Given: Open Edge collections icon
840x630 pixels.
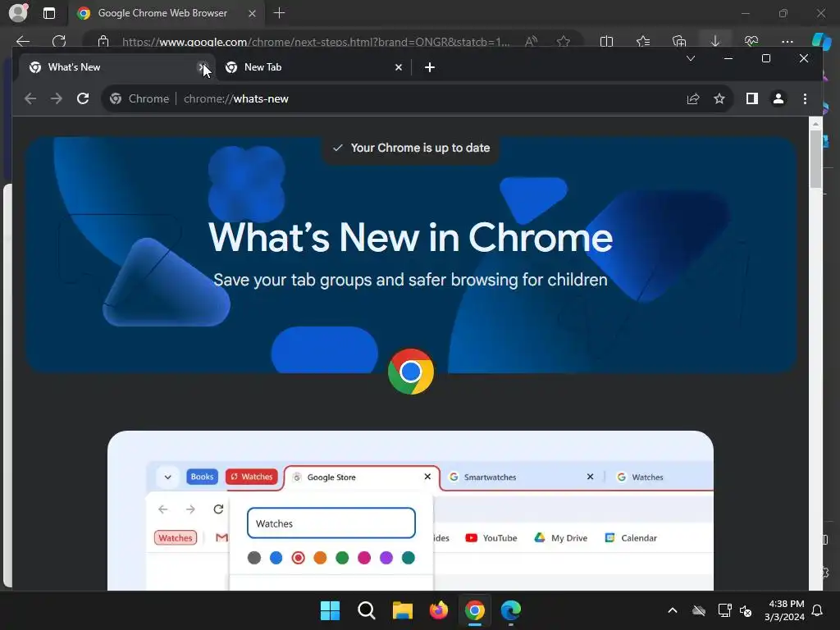Looking at the screenshot, I should pos(678,41).
